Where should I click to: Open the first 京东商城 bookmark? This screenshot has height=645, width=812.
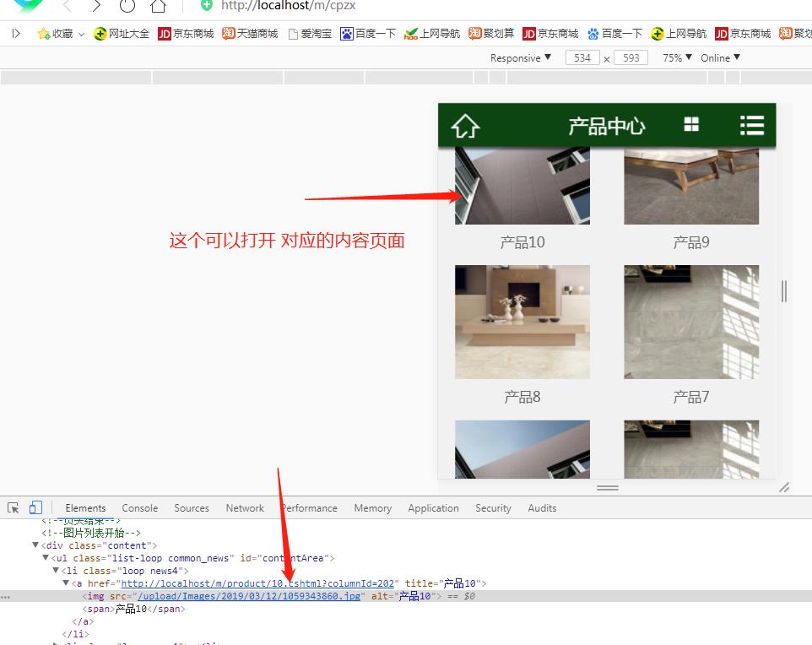click(186, 34)
